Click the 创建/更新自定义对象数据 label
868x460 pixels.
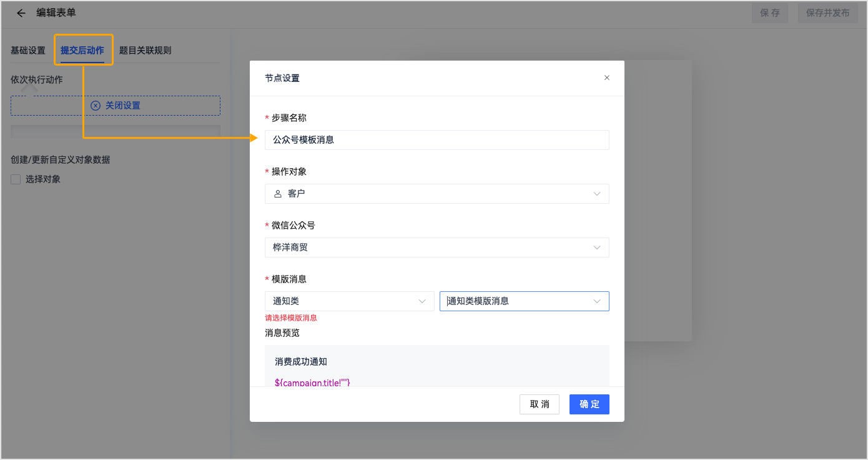(x=61, y=160)
